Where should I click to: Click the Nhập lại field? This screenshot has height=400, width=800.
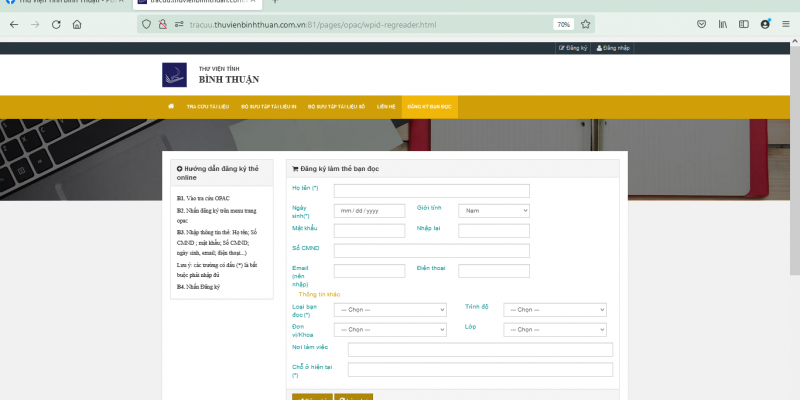[494, 231]
